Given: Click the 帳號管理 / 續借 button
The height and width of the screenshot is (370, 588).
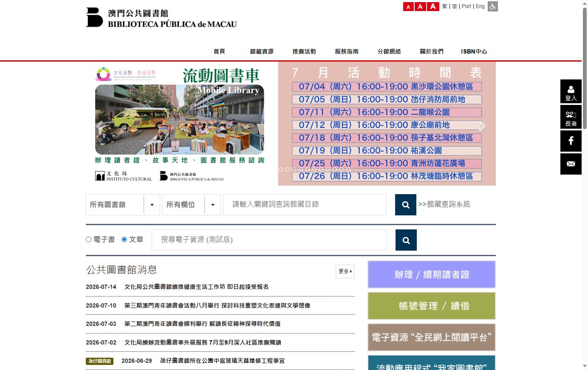Looking at the screenshot, I should (432, 306).
